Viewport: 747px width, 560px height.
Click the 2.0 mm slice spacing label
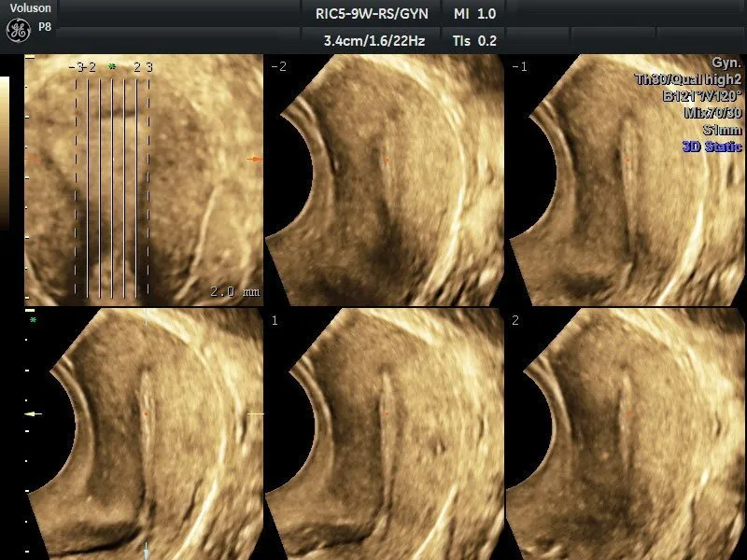(234, 291)
